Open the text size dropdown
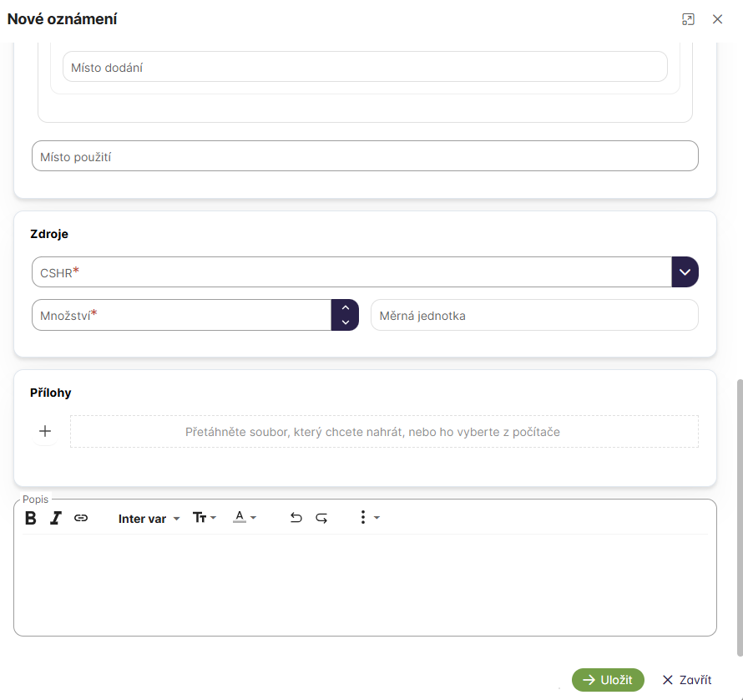743x700 pixels. click(205, 518)
